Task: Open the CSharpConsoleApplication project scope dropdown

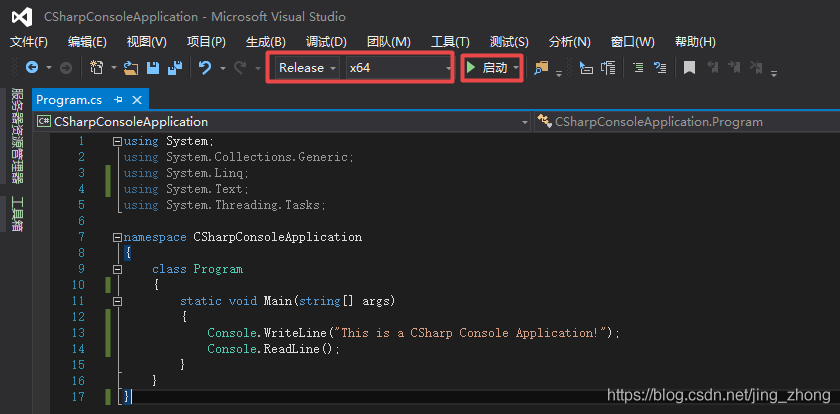Action: coord(282,122)
